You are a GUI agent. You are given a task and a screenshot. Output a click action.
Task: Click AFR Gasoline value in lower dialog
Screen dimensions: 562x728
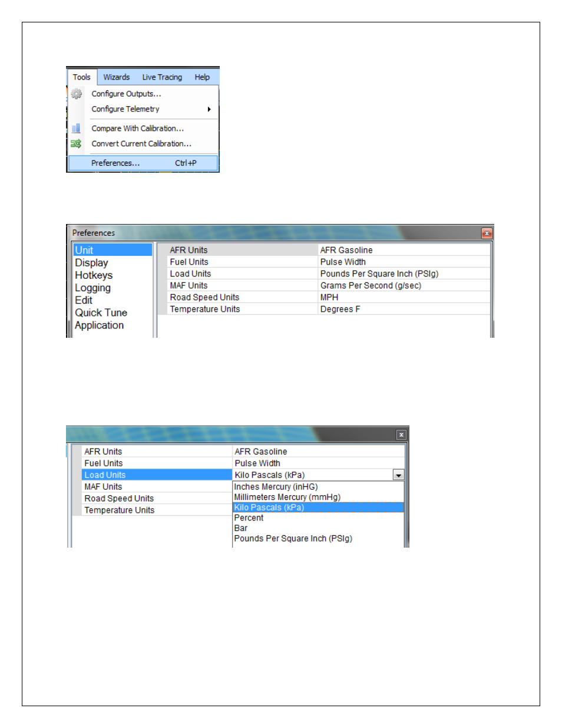[x=319, y=452]
